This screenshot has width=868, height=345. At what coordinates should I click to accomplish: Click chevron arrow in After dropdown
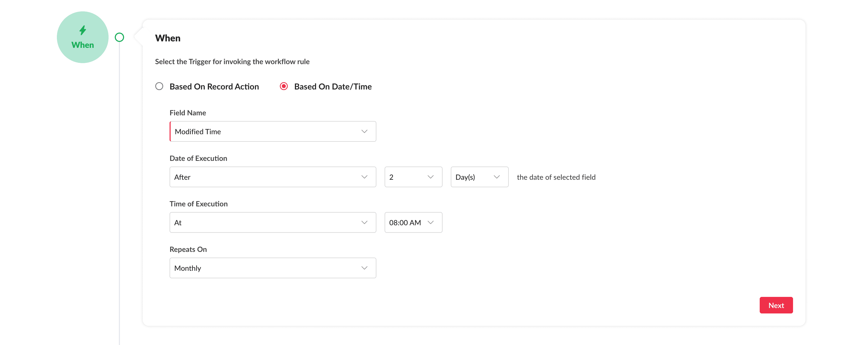pyautogui.click(x=364, y=177)
